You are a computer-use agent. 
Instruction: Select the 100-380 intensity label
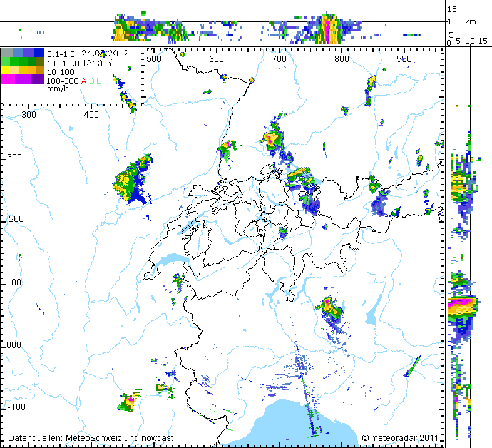(63, 81)
